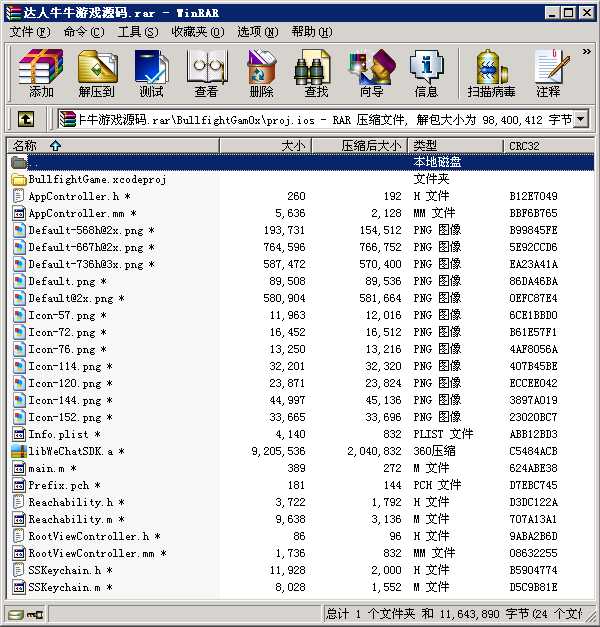Click the View (查看) toolbar icon
This screenshot has height=627, width=600.
pos(206,73)
